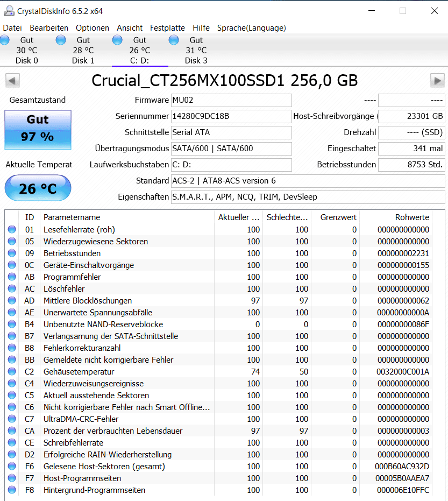Click status orb for Verlangsamung der SATA-Schnittstelle
448x501 pixels.
coord(12,336)
